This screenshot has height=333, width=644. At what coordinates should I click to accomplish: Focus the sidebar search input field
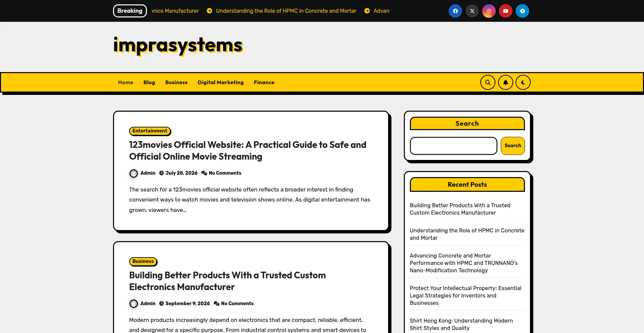(453, 146)
